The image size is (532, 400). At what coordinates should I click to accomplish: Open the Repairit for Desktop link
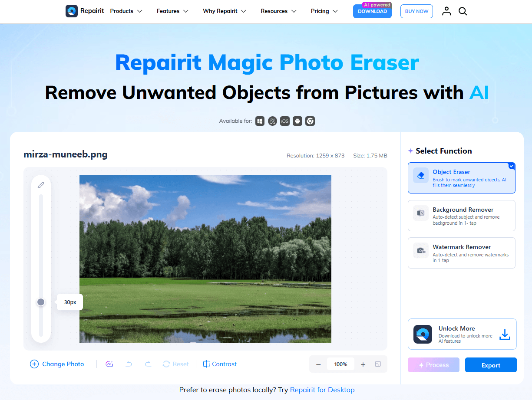click(322, 390)
